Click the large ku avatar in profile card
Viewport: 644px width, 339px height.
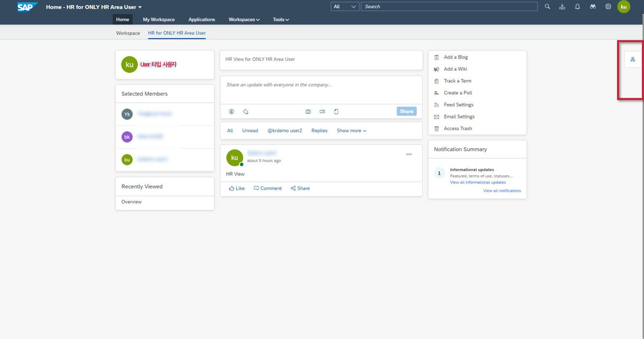coord(130,64)
